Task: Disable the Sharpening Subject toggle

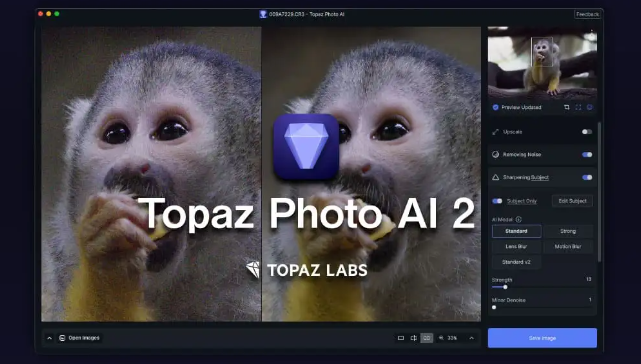Action: 587,177
